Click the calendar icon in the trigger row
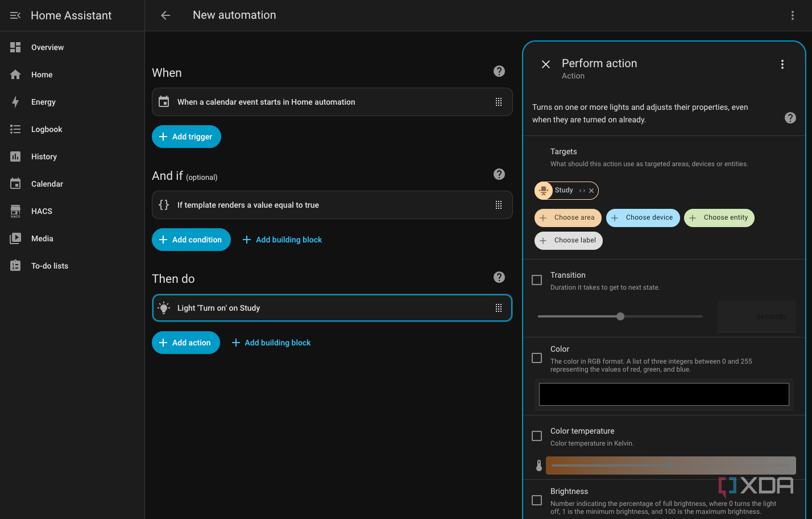The height and width of the screenshot is (519, 812). [x=164, y=102]
